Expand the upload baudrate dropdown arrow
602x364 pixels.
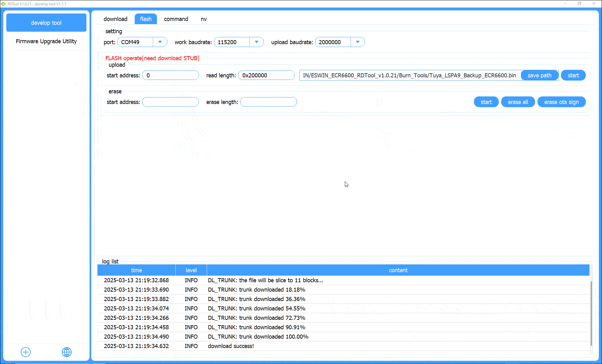pyautogui.click(x=357, y=42)
